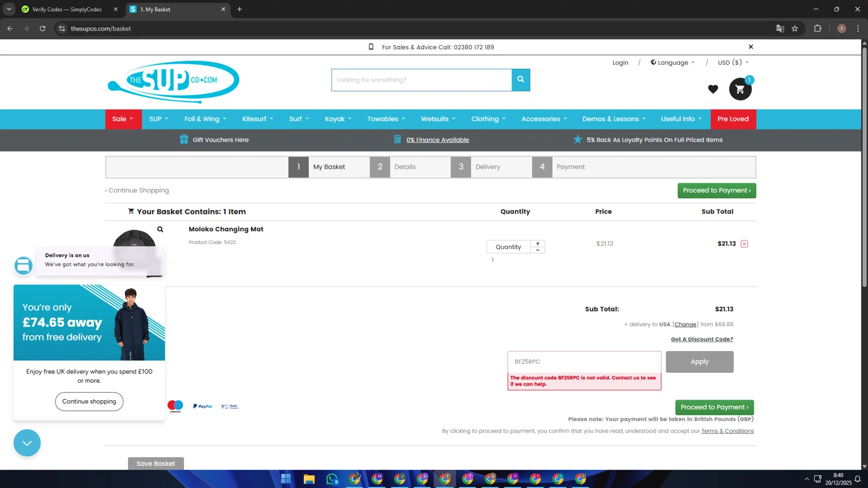868x488 pixels.
Task: Open browser extensions icon
Action: (x=818, y=28)
